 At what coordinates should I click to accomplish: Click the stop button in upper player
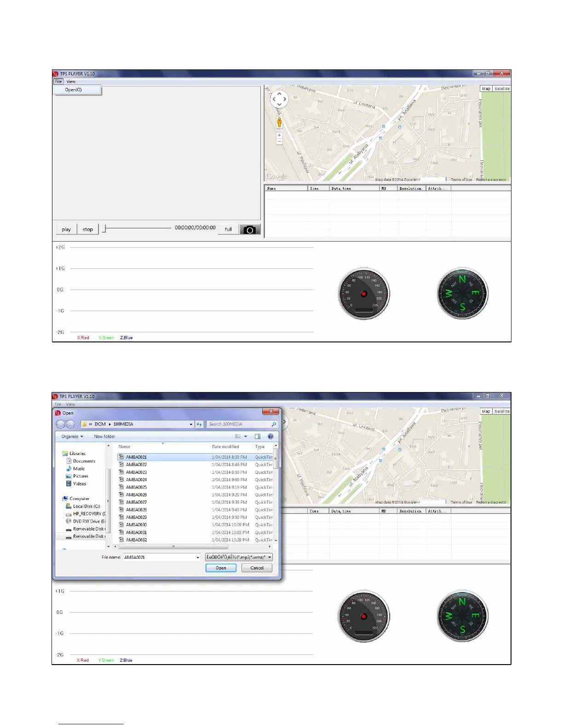[x=88, y=229]
